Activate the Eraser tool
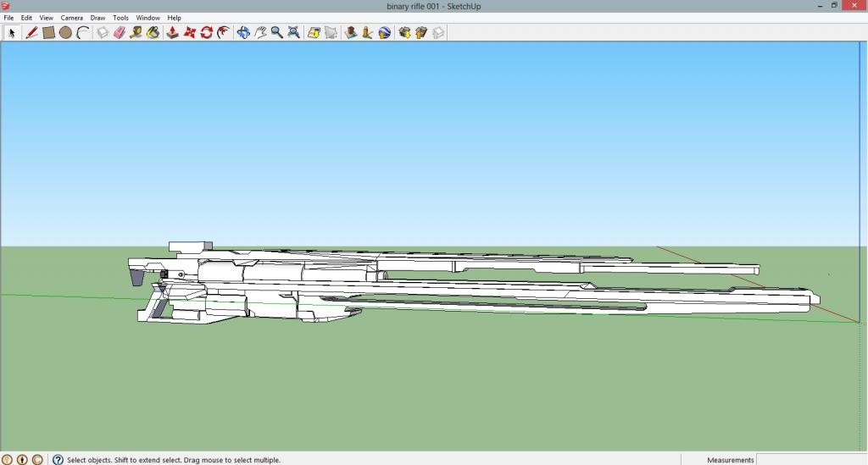This screenshot has height=465, width=868. point(120,33)
